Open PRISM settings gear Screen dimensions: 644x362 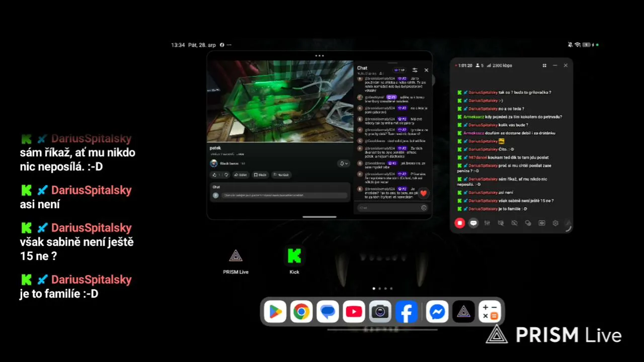click(x=555, y=223)
